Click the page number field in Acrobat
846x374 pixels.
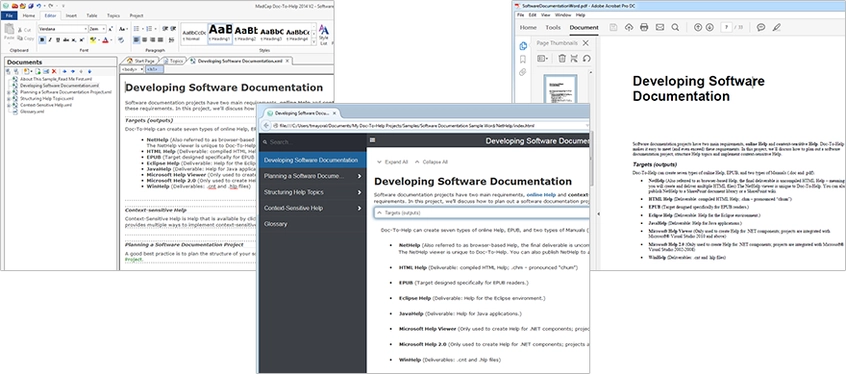[726, 27]
